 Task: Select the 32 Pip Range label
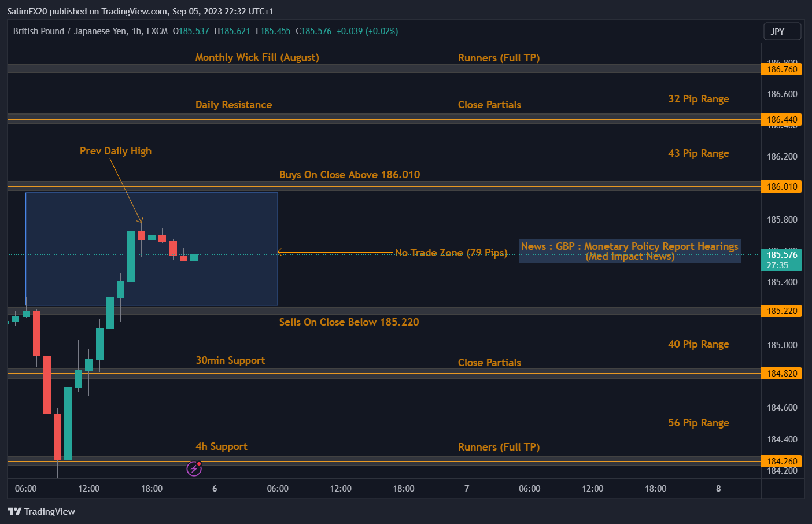point(699,99)
